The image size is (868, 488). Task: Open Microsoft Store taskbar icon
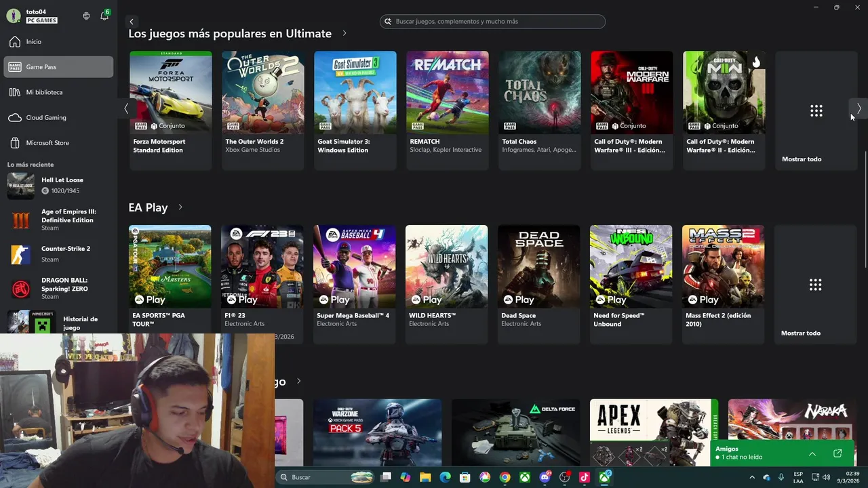pos(465,477)
